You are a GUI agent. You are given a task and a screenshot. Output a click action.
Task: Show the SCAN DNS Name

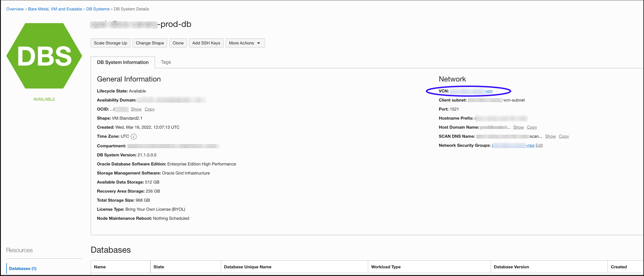pos(550,136)
